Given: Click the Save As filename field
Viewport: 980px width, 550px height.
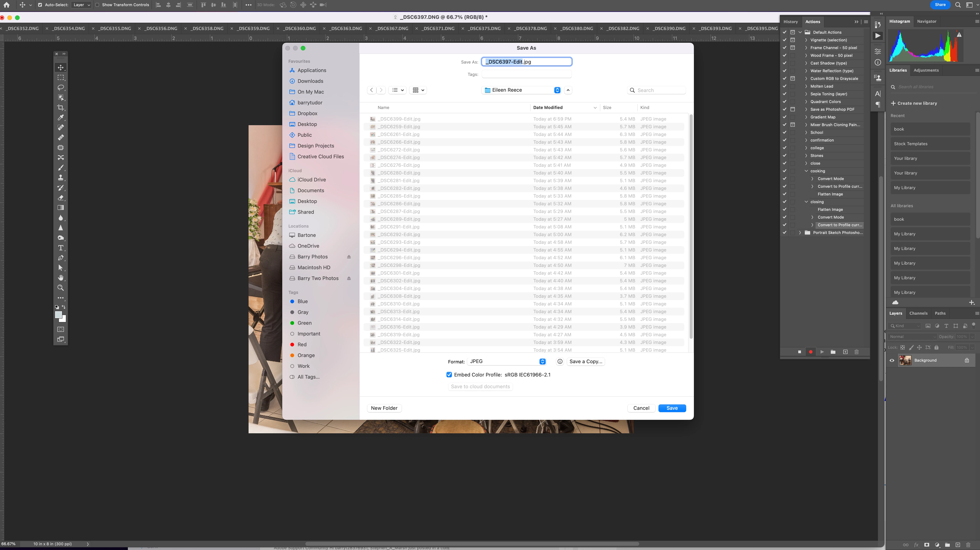Looking at the screenshot, I should 527,62.
